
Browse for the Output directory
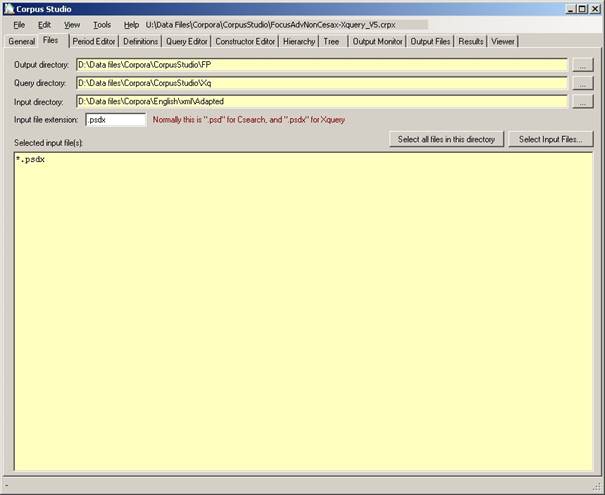point(583,65)
